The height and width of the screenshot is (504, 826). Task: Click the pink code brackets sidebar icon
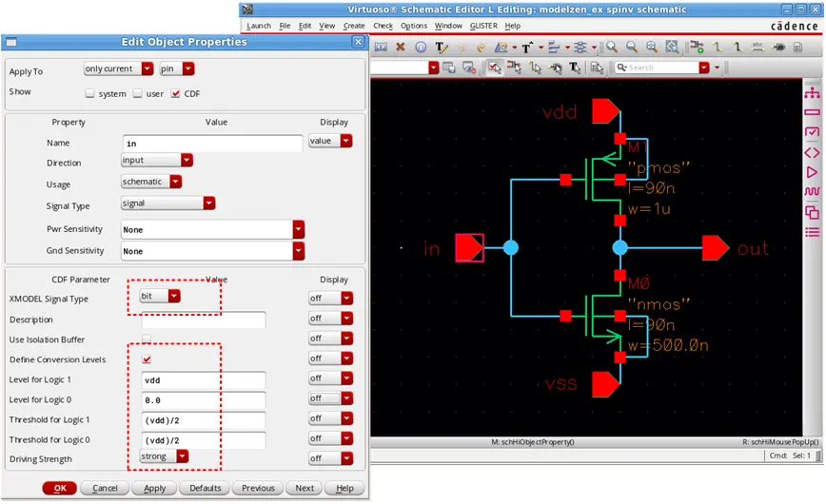pos(812,153)
